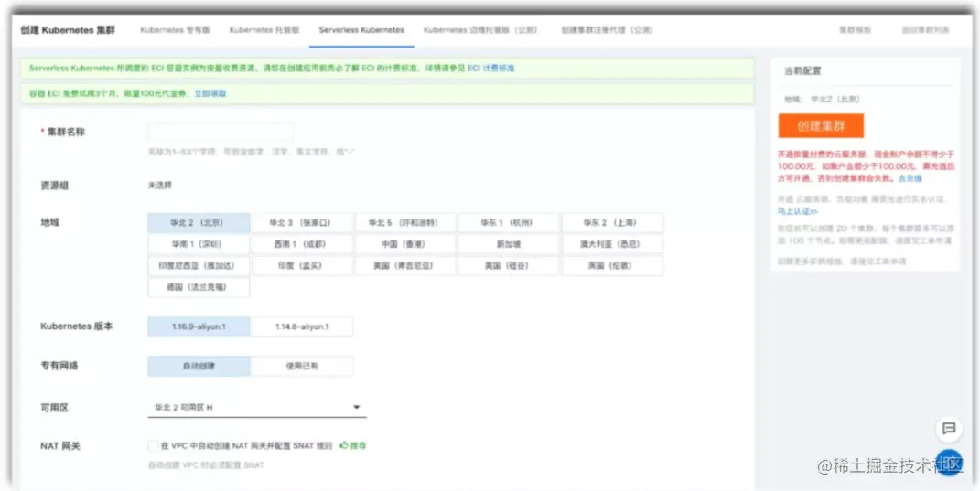Open the chat feedback icon
The height and width of the screenshot is (491, 980).
pos(949,429)
